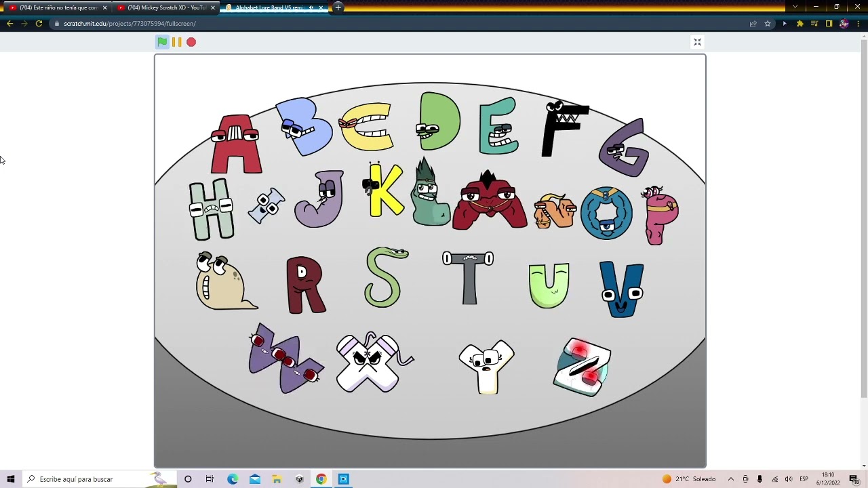The width and height of the screenshot is (868, 488).
Task: Click the dark blue letter V character
Action: [622, 289]
